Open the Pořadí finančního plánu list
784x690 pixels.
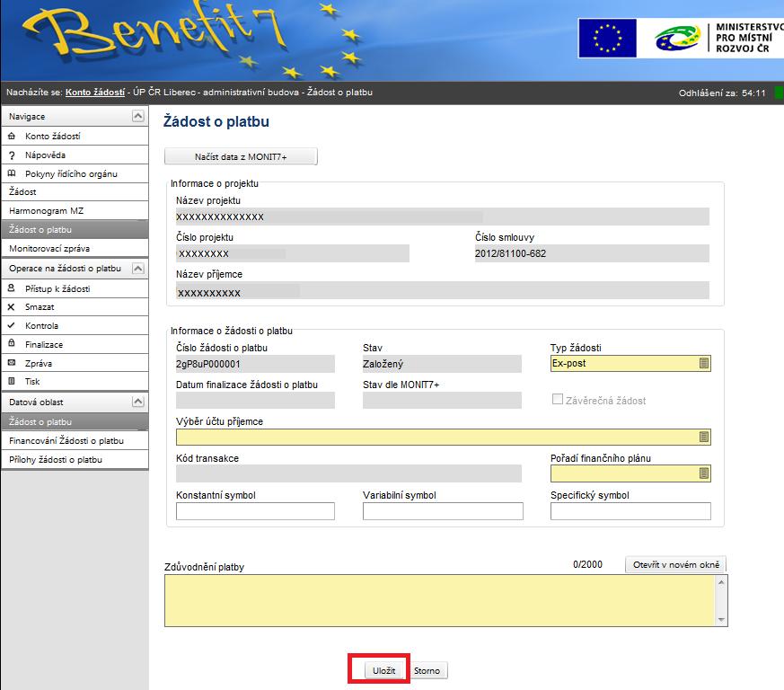coord(704,473)
